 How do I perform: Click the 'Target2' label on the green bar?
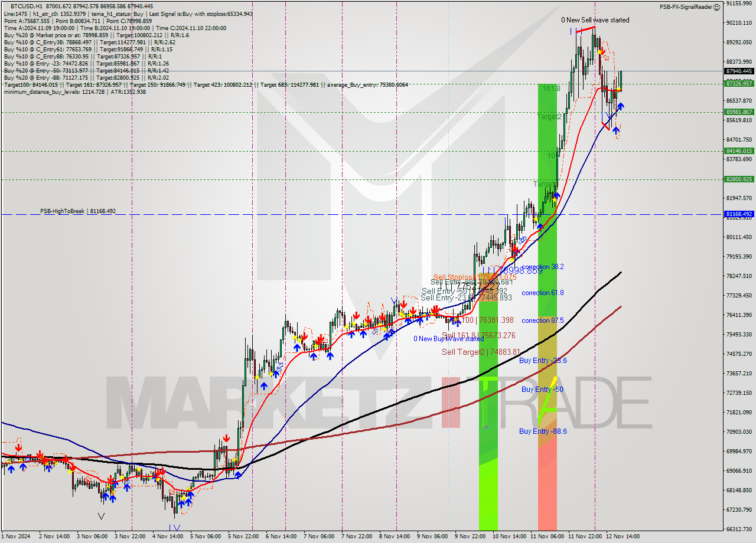point(549,117)
